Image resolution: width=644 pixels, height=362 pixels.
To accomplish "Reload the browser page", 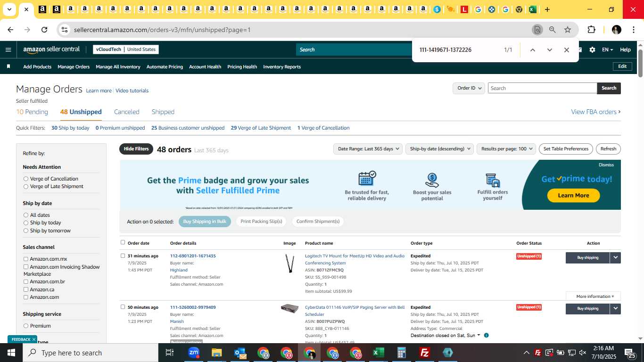I will 44,30.
